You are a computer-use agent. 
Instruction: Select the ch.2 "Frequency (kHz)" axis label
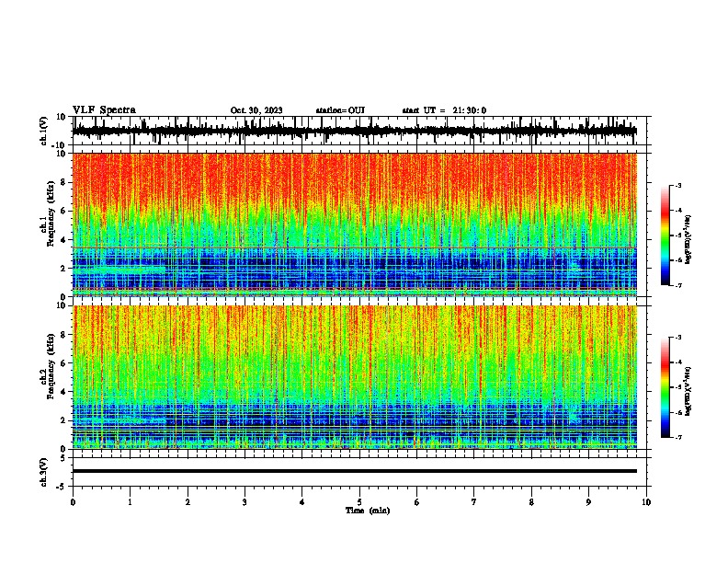[51, 366]
